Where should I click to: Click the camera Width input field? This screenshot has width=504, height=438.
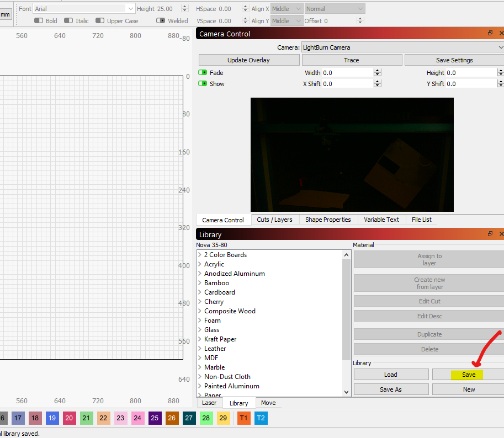point(348,73)
